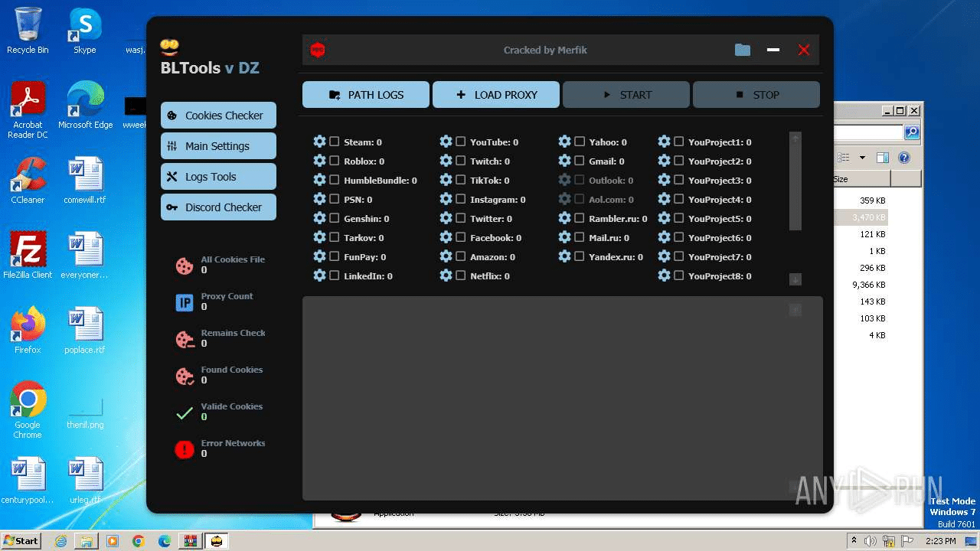Open YouProject5 gear settings
This screenshot has width=980, height=551.
(664, 218)
